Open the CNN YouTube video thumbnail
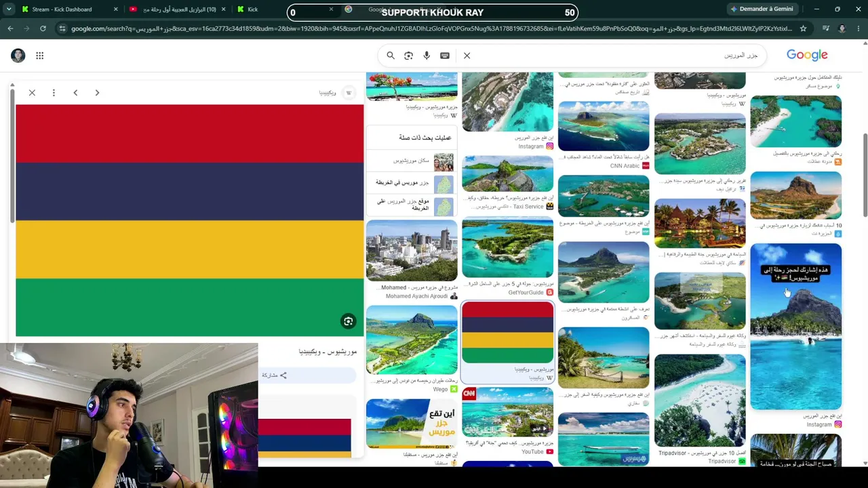The image size is (868, 488). (x=508, y=412)
